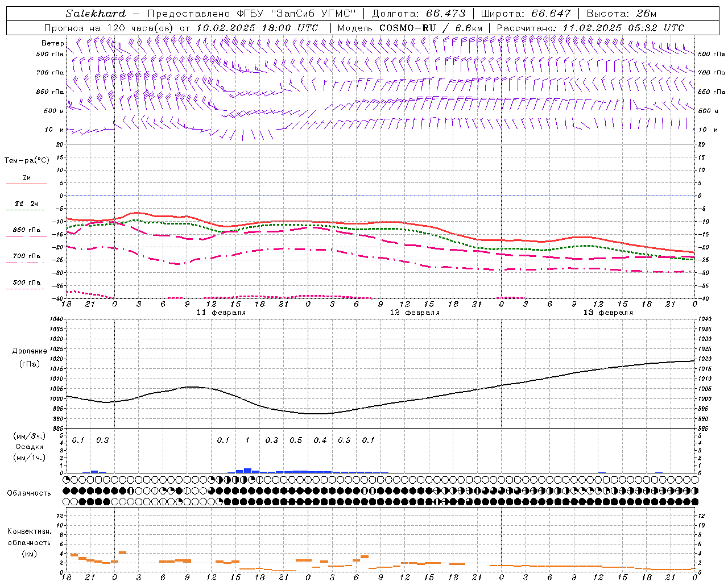Click the Тем-ра(°C) axis label
This screenshot has height=582, width=728.
click(27, 161)
